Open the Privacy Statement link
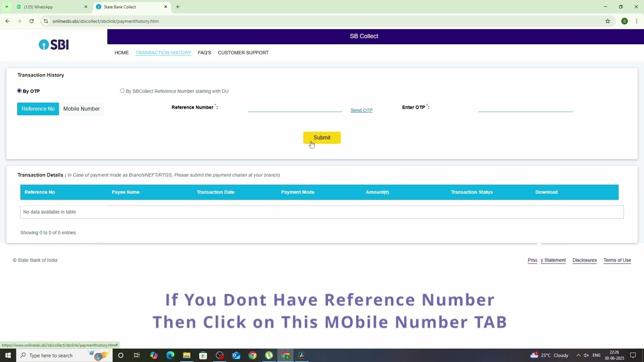644x362 pixels. point(546,260)
